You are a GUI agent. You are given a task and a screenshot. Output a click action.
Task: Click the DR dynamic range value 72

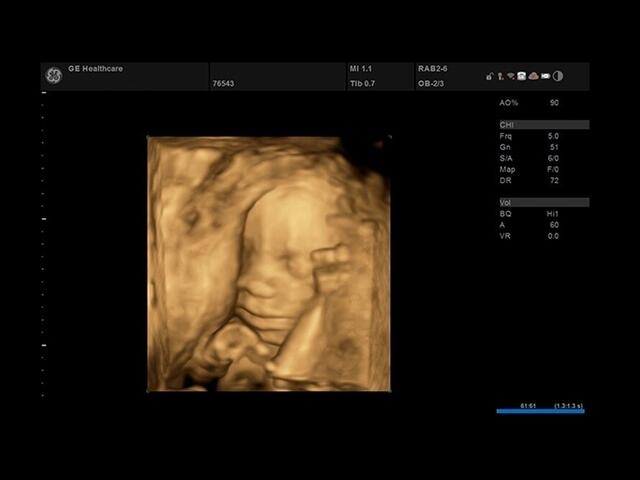554,180
